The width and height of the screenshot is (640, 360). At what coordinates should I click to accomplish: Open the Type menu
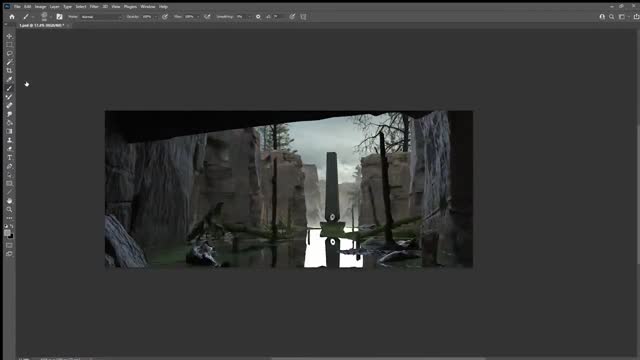point(68,7)
